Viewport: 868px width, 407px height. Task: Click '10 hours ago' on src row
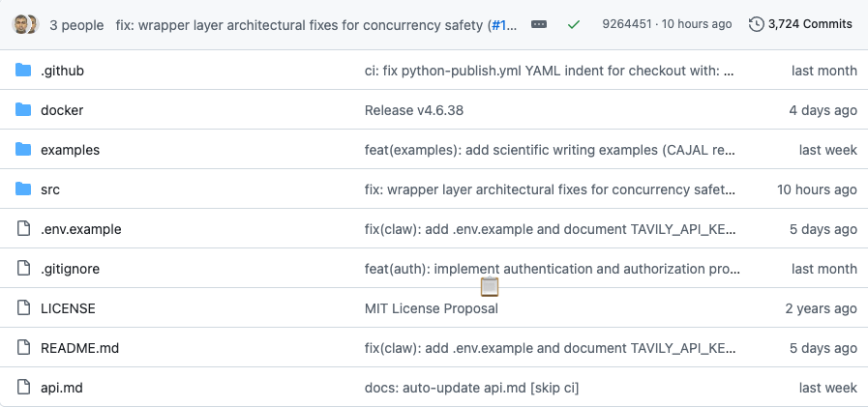[x=817, y=189]
